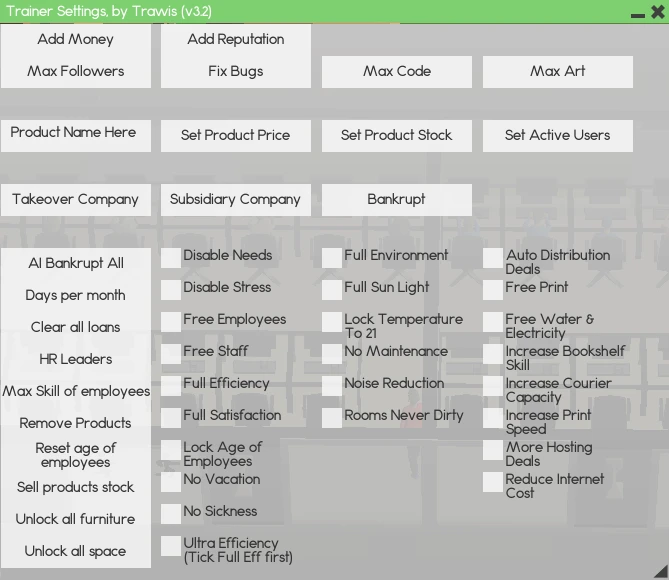Viewport: 669px width, 580px height.
Task: Enable the No Sickness checkbox
Action: coord(171,514)
